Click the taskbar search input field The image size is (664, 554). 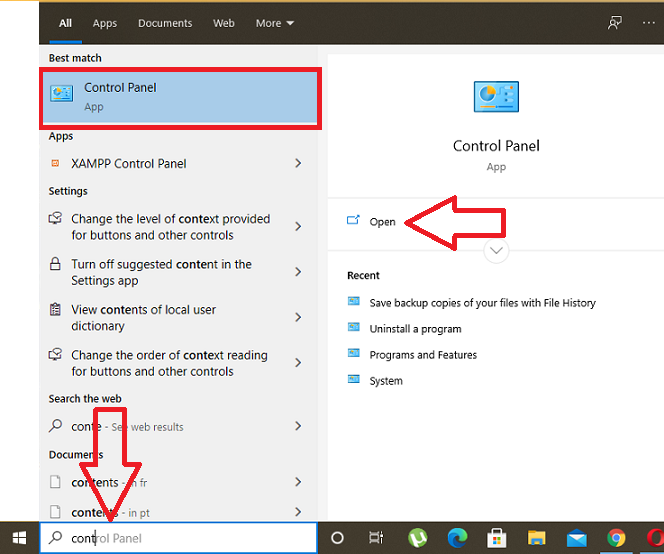pyautogui.click(x=178, y=538)
